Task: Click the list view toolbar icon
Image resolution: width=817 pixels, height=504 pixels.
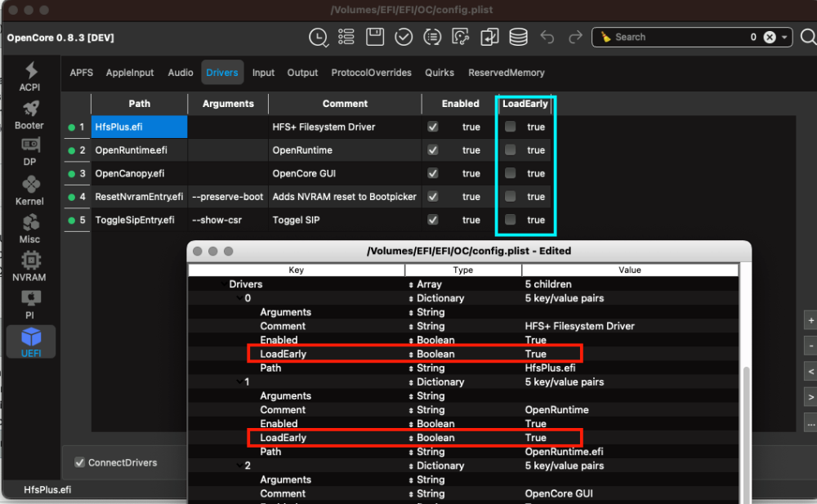Action: (346, 37)
